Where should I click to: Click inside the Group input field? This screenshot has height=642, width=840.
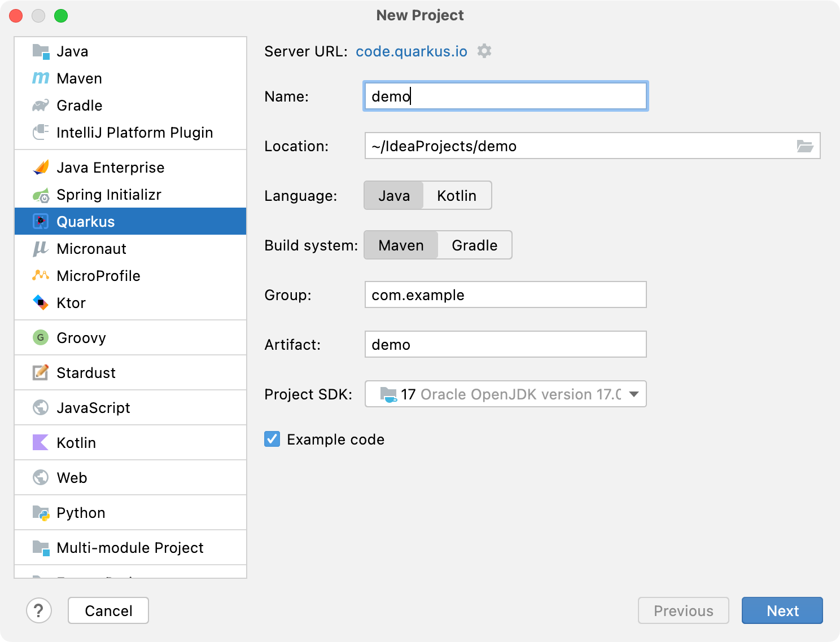[x=505, y=294]
